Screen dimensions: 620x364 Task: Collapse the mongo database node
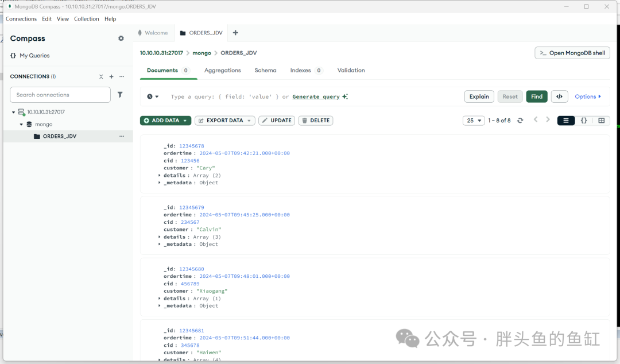[21, 124]
